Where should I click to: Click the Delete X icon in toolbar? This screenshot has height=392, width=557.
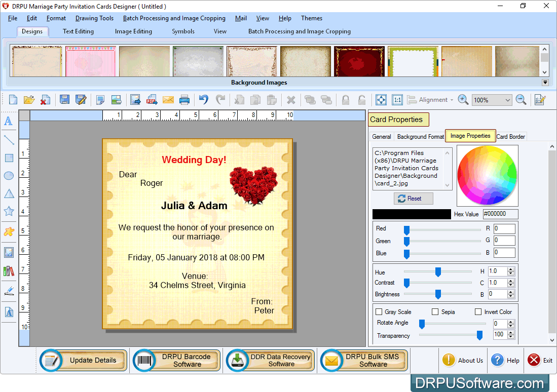pyautogui.click(x=291, y=100)
